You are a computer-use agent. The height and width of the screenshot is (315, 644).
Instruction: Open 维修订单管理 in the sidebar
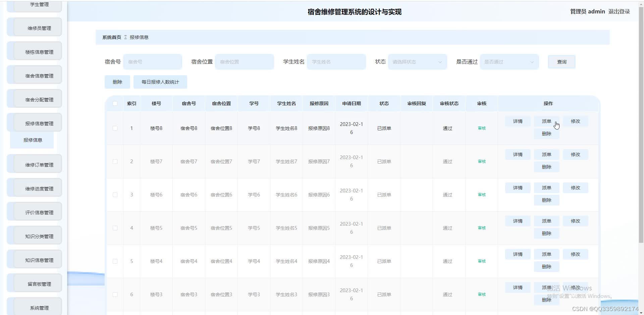[34, 164]
